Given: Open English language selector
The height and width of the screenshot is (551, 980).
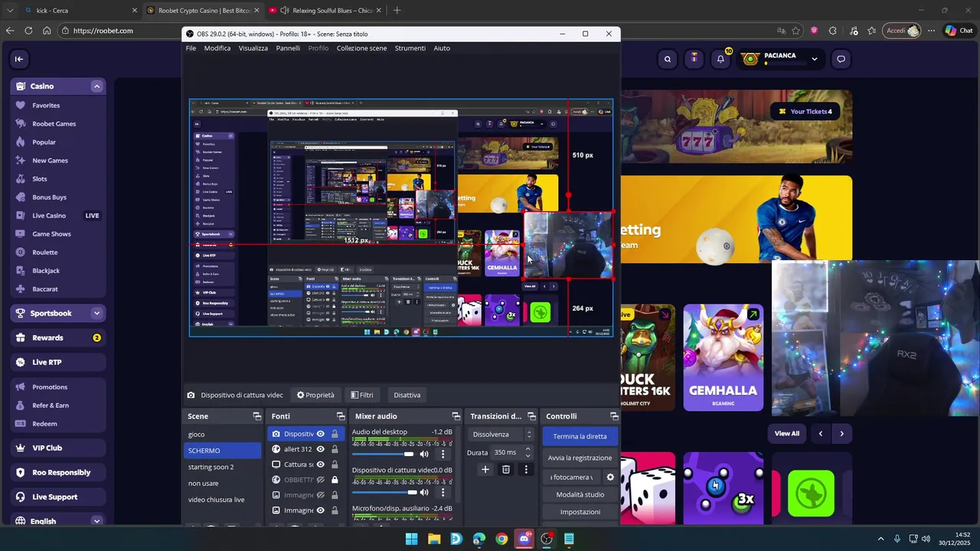Looking at the screenshot, I should [x=58, y=521].
